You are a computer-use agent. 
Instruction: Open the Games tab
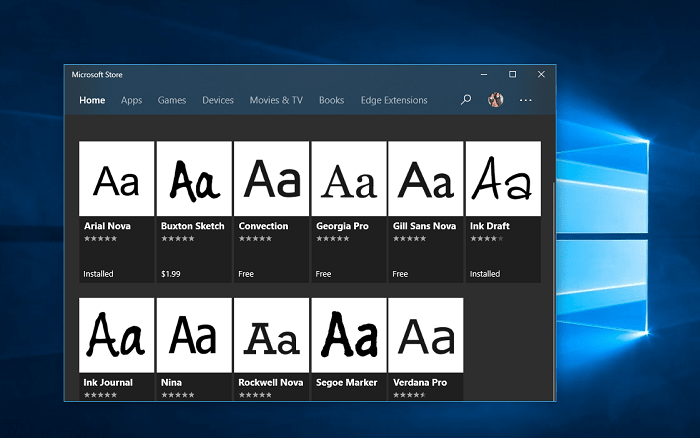(172, 100)
